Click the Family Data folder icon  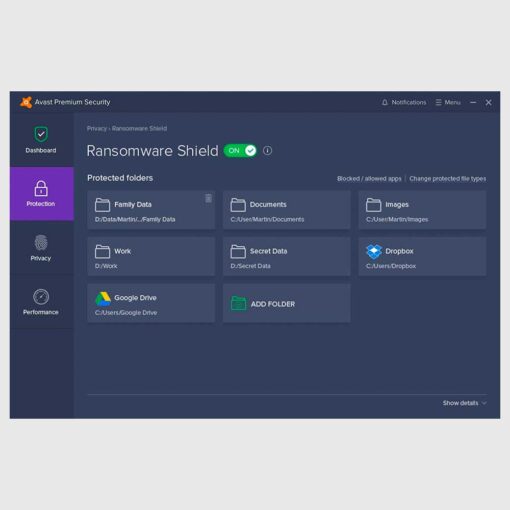click(102, 205)
